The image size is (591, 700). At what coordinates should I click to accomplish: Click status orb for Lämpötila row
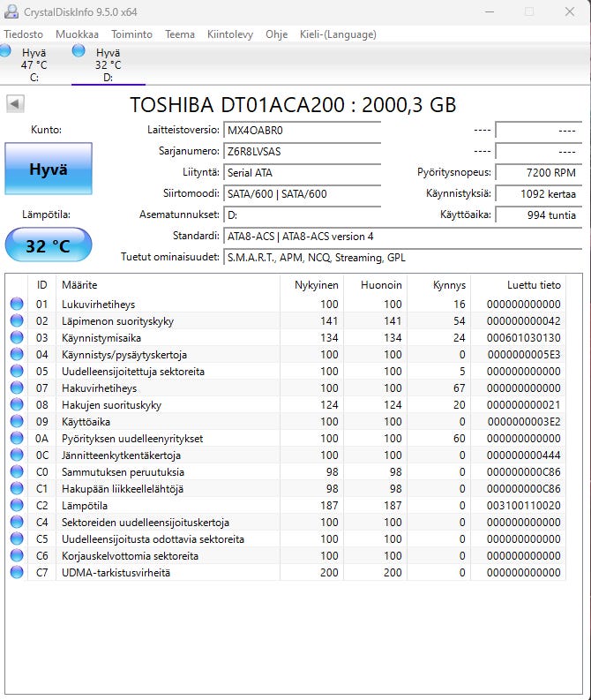tap(17, 506)
